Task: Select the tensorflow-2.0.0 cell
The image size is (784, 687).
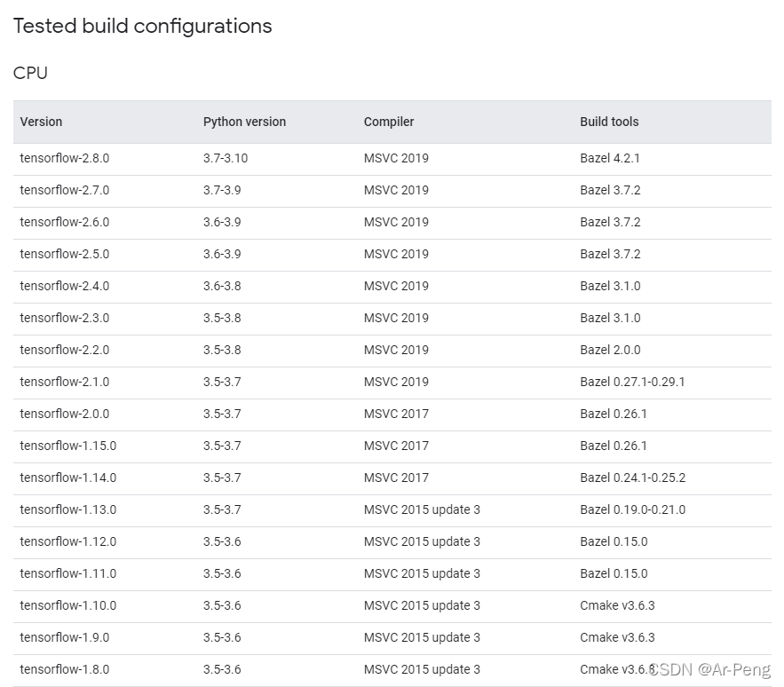Action: (65, 414)
